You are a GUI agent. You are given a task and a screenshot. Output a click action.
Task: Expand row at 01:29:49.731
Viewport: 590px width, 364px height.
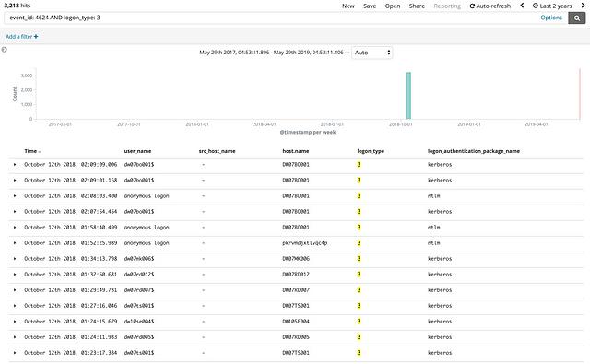[15, 290]
